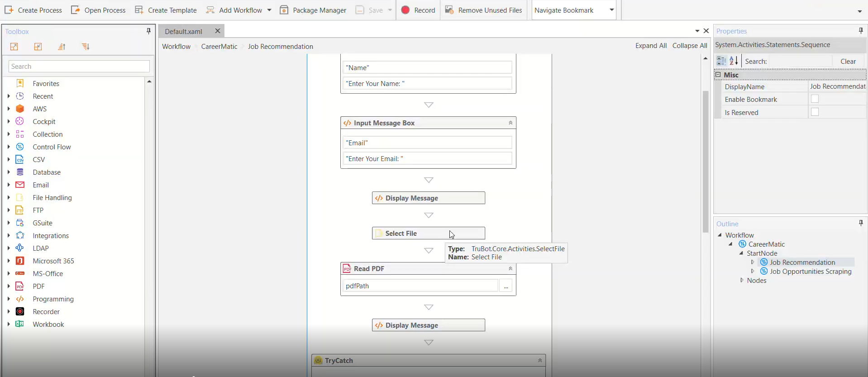Pin the Toolbox panel
868x377 pixels.
point(148,31)
